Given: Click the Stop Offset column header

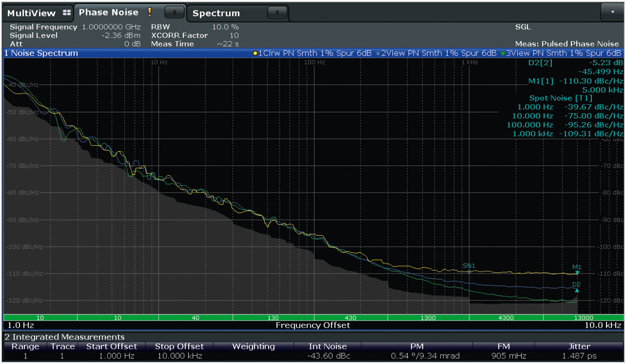Looking at the screenshot, I should point(179,347).
